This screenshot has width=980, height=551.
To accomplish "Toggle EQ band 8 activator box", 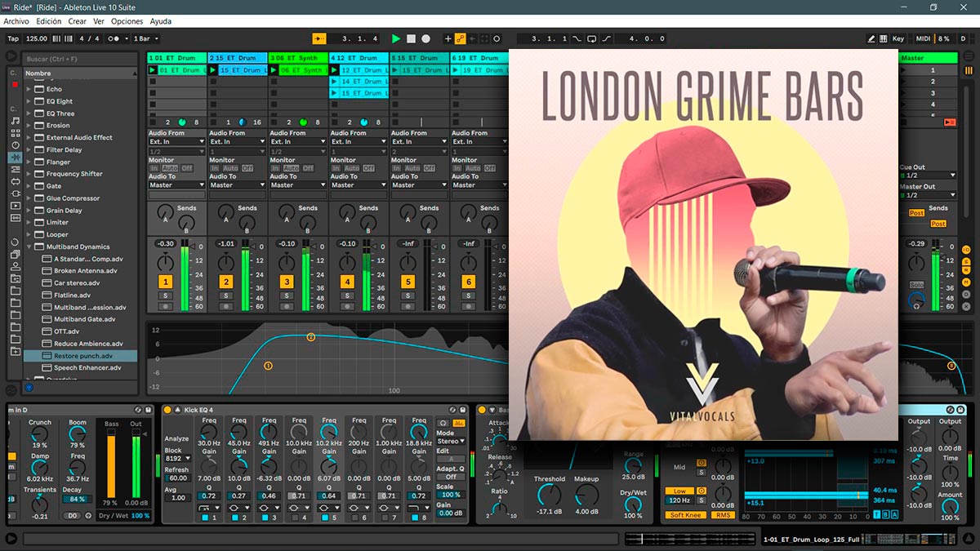I will click(413, 518).
